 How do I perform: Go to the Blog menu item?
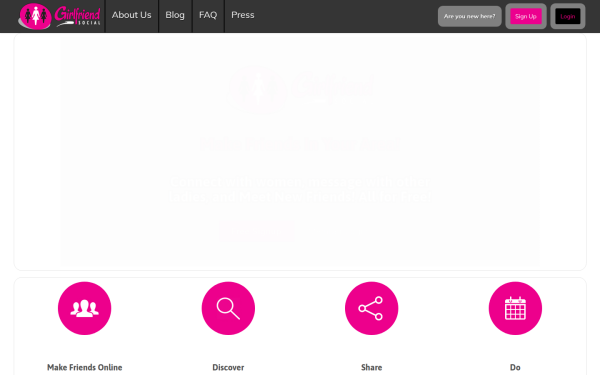click(x=175, y=15)
